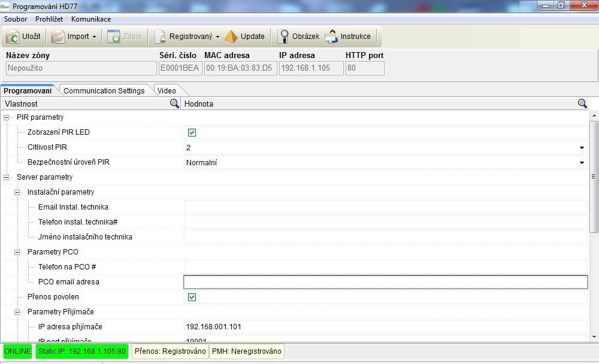Click the Vlastnost column header
This screenshot has height=364, width=599.
[90, 104]
